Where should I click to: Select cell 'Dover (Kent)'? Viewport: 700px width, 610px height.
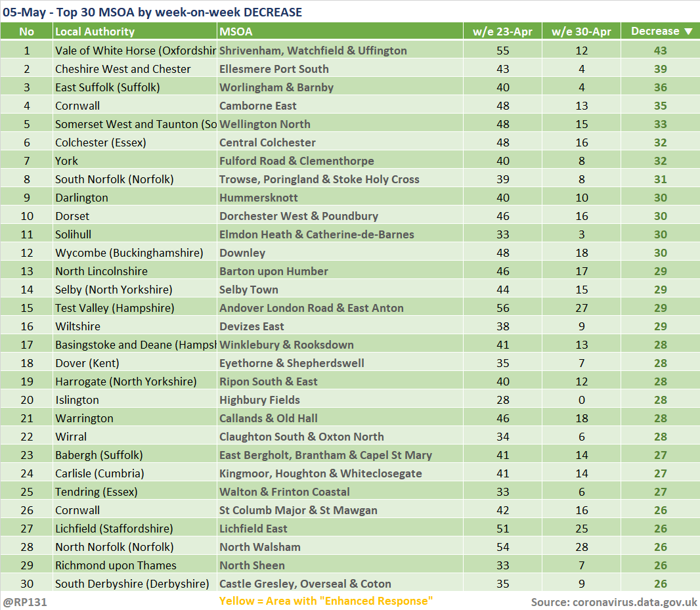pos(135,362)
